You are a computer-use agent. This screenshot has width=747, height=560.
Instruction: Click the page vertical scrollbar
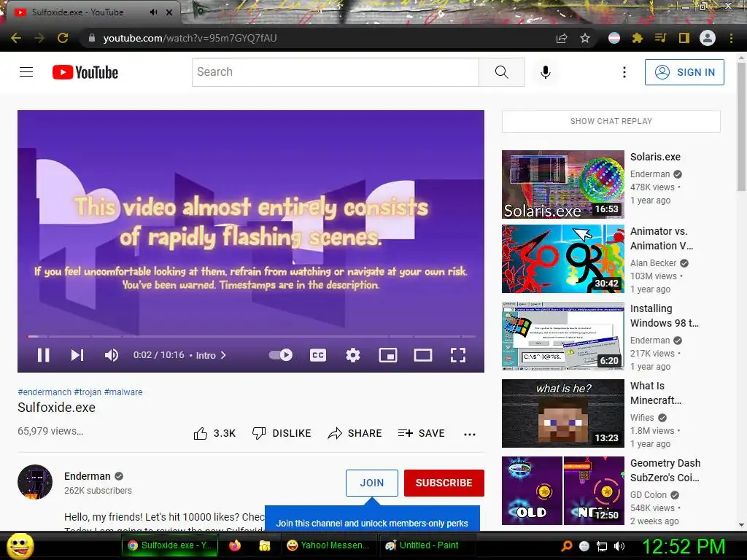click(741, 126)
